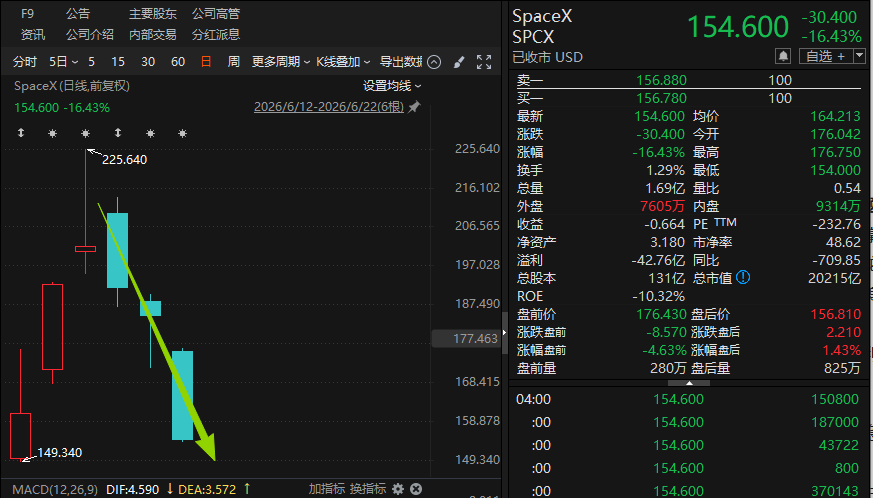This screenshot has width=873, height=498.
Task: Click the 盘后价 value 156.810
Action: (836, 314)
